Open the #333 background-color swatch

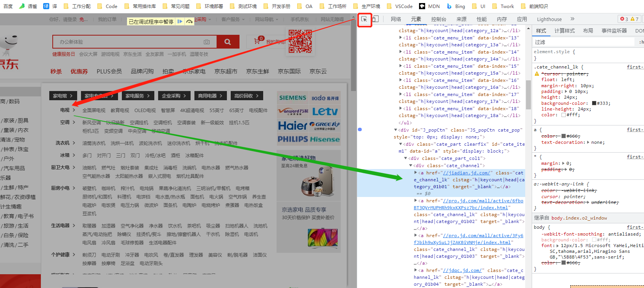[594, 103]
